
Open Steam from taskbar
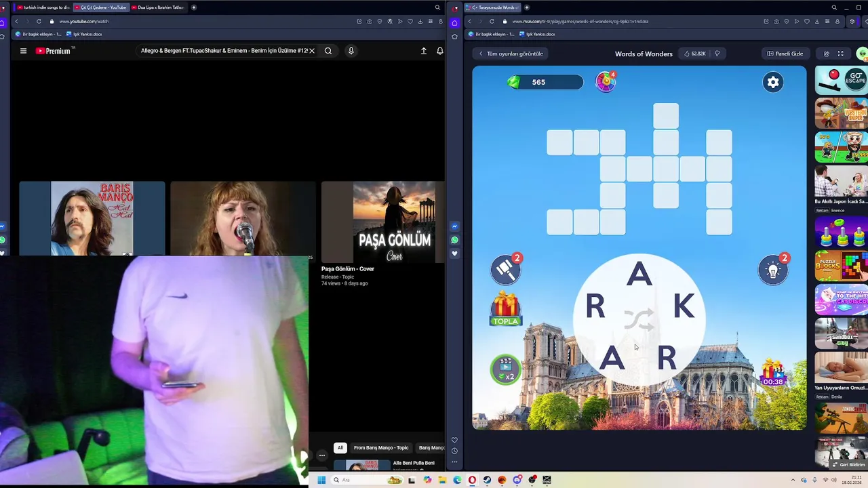pos(487,480)
